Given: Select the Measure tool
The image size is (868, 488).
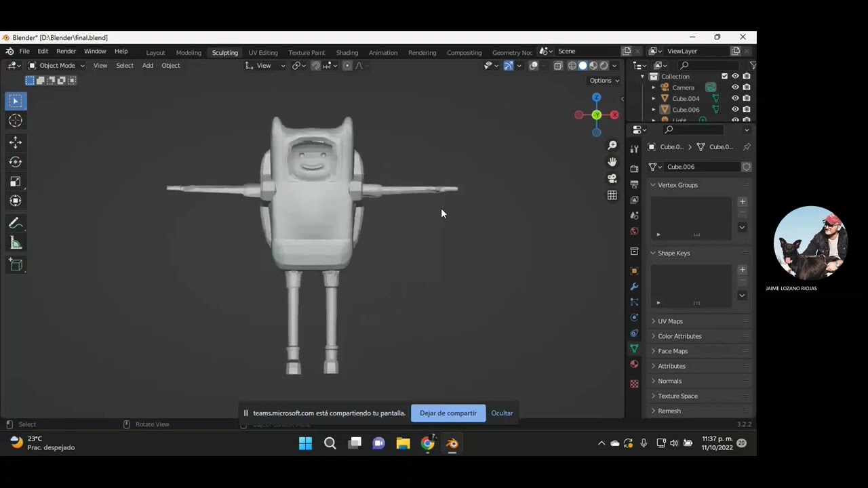Looking at the screenshot, I should (16, 243).
